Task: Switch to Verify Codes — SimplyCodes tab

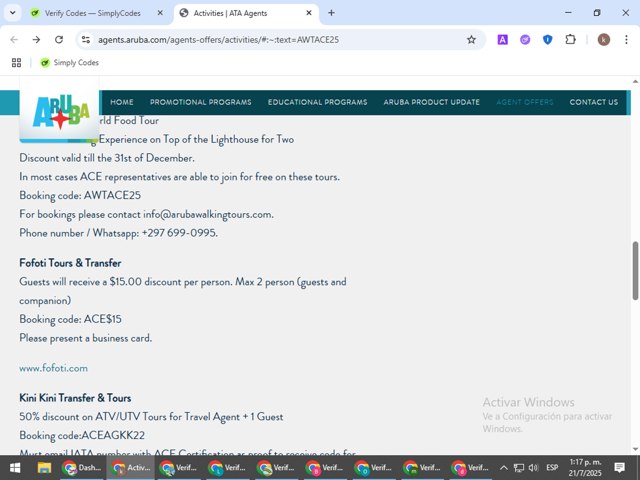Action: [93, 13]
